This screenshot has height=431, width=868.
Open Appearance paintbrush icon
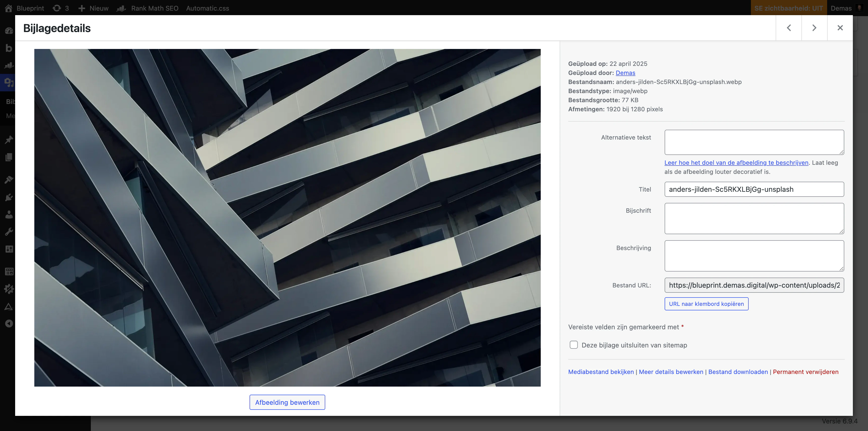tap(9, 180)
